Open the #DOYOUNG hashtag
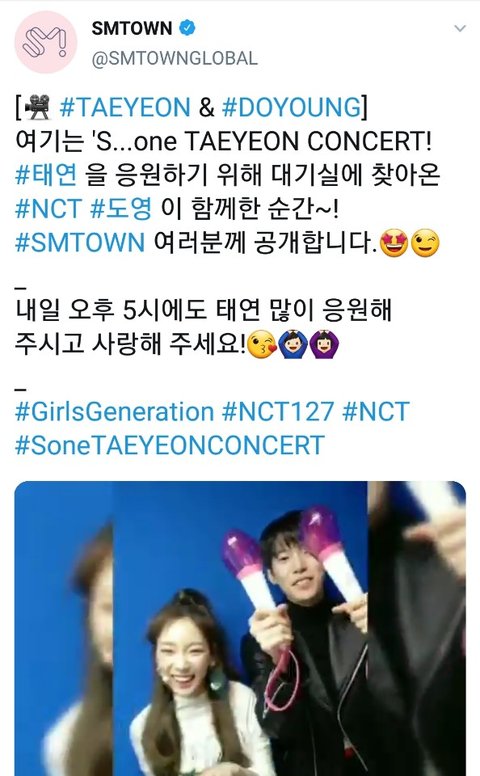 292,107
